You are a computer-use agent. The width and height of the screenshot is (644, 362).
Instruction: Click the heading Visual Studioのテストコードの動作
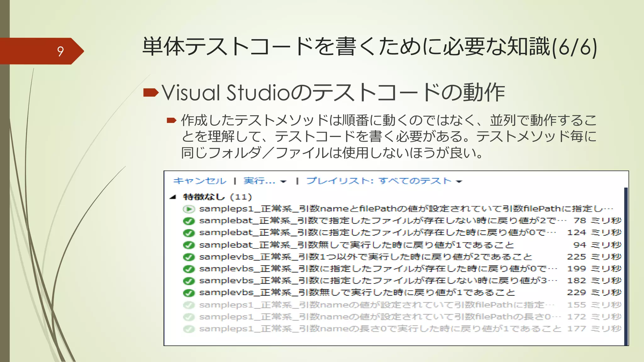[333, 92]
